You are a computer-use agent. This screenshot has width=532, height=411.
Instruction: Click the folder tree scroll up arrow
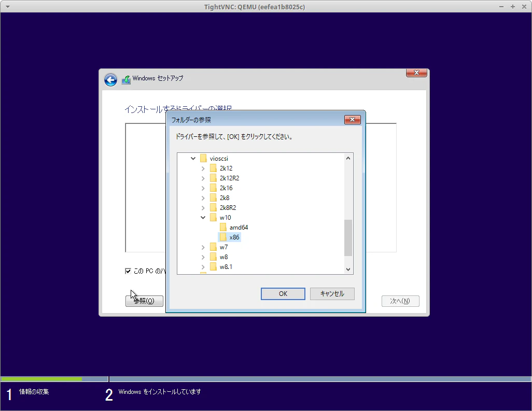tap(348, 159)
